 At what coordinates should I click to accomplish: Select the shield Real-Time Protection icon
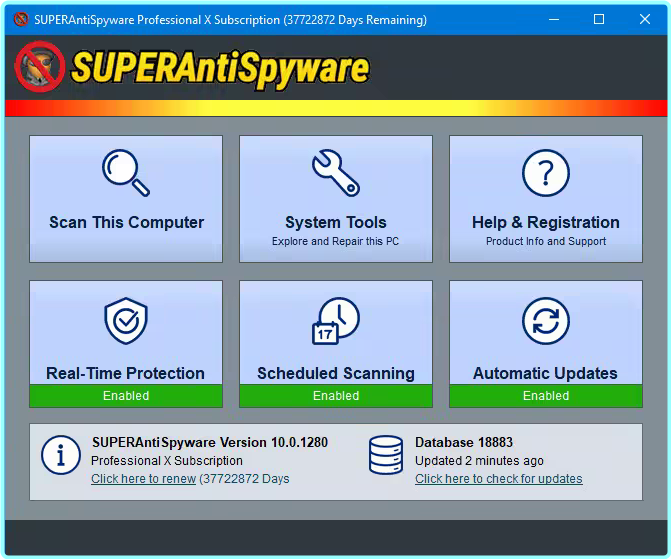coord(125,321)
